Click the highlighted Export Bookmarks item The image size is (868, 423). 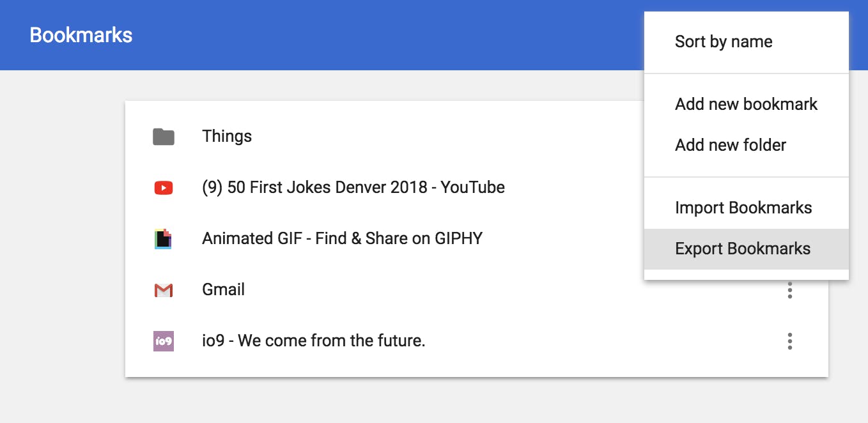click(747, 249)
